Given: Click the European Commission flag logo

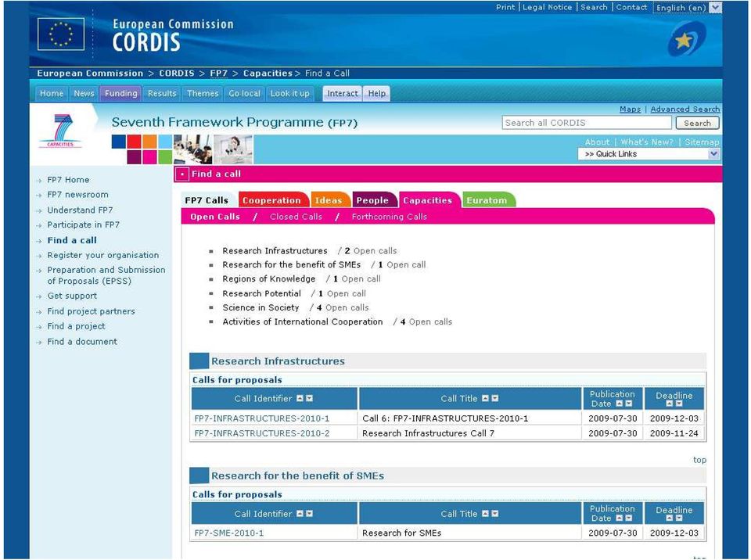Looking at the screenshot, I should pos(61,34).
